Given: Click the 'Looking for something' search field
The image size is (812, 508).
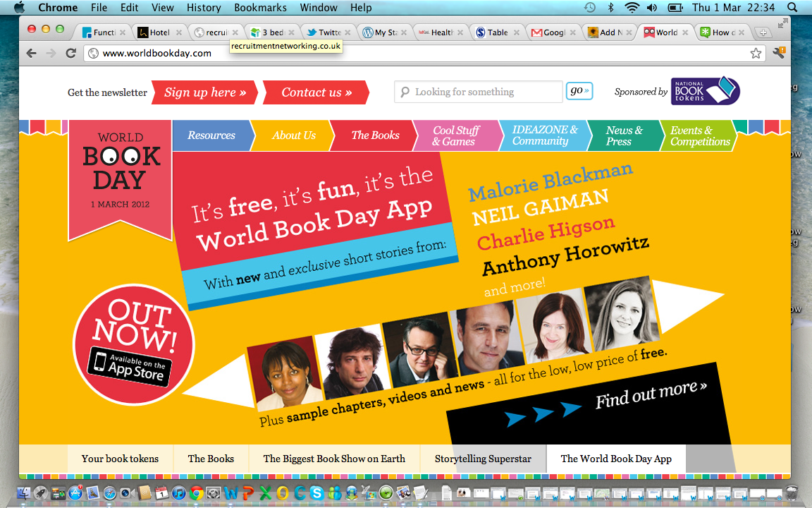Looking at the screenshot, I should (x=479, y=92).
